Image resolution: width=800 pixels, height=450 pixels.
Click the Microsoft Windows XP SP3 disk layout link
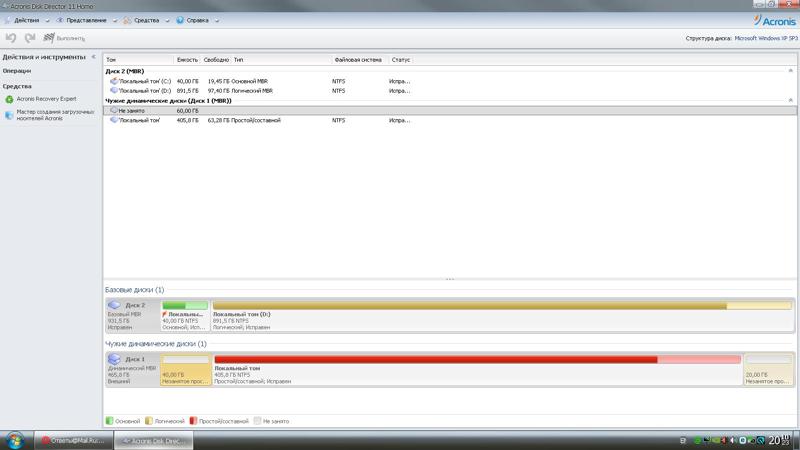point(766,38)
